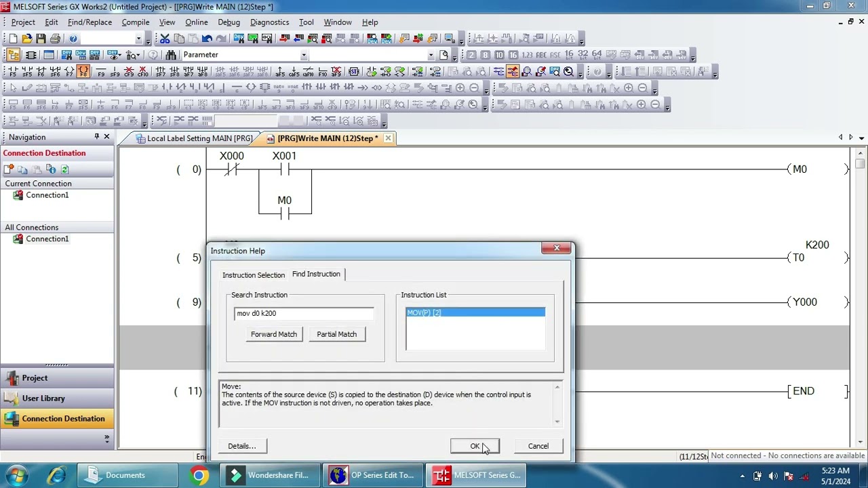868x488 pixels.
Task: Insert open contact with F5 icon
Action: click(x=13, y=71)
